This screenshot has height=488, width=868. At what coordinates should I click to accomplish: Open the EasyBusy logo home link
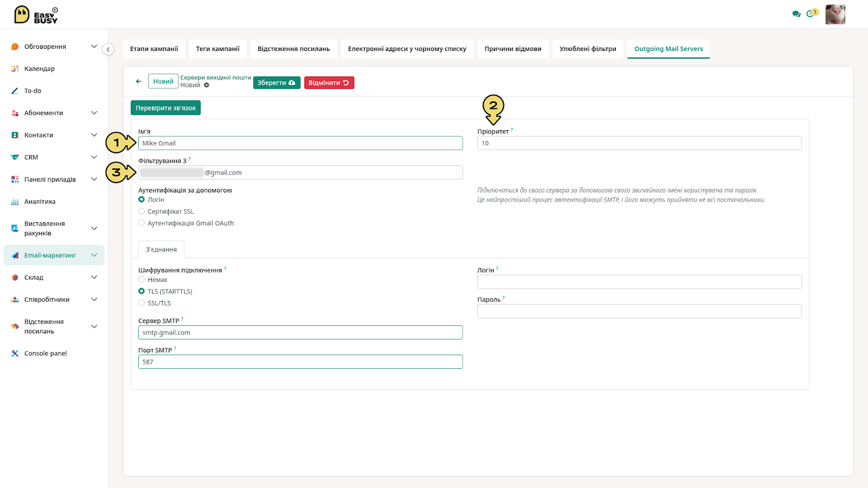coord(36,15)
